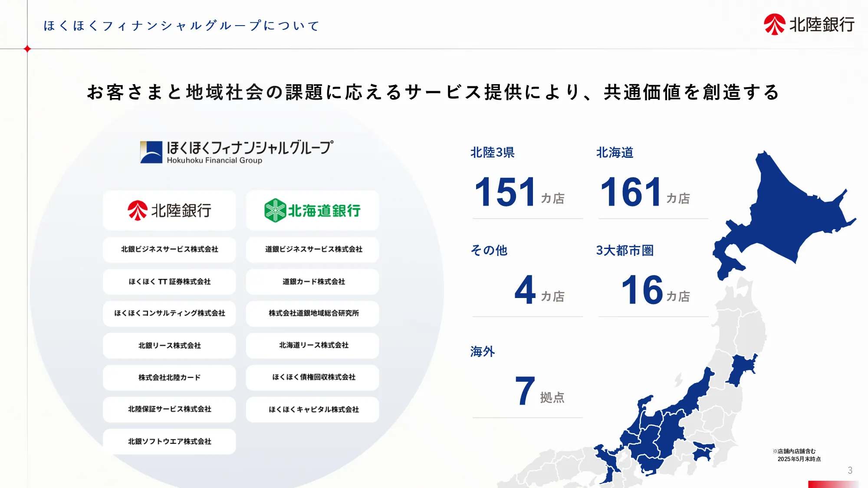Select 道銀カード株式会社 box
This screenshot has height=488, width=868.
pos(312,282)
